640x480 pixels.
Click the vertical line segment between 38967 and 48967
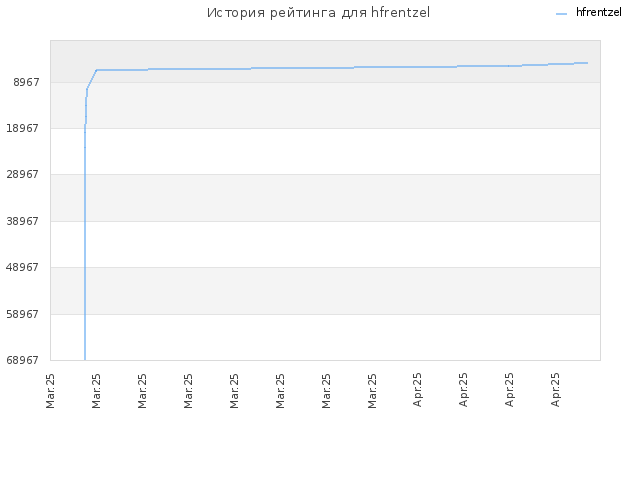[x=85, y=244]
